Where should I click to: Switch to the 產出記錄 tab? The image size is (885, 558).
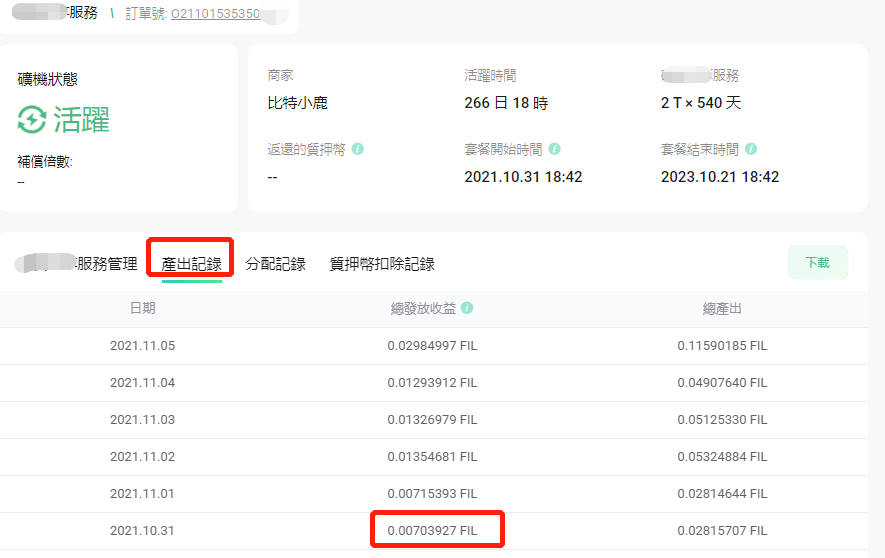pos(191,264)
